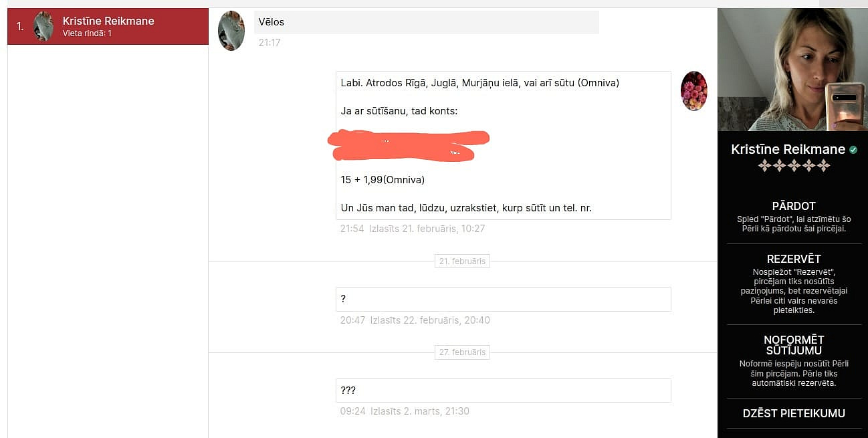Click the message with Omniva shipping details

[503, 145]
